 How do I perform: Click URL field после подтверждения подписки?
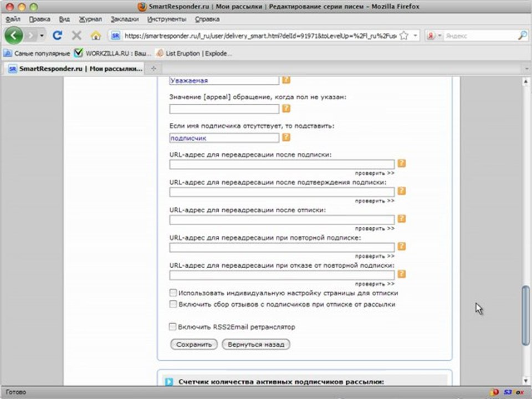pyautogui.click(x=282, y=192)
